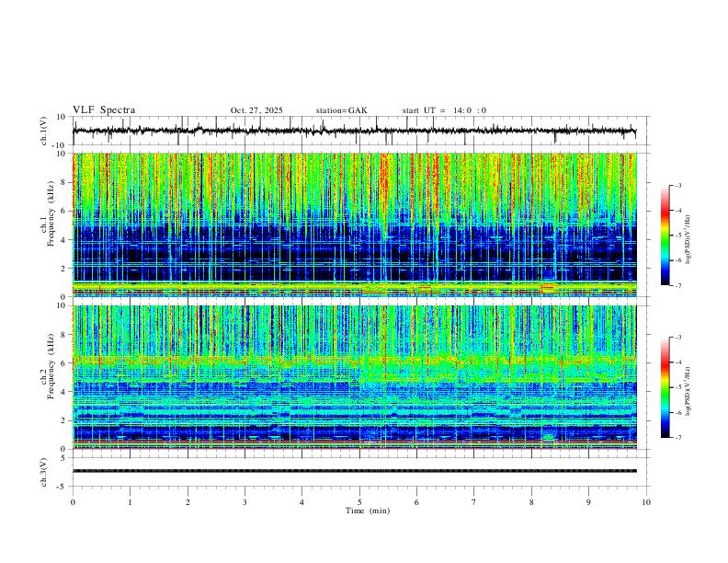Screen dimensions: 728x563
Task: Click the 'start UT = 14:0 :0' text
Action: (x=444, y=110)
